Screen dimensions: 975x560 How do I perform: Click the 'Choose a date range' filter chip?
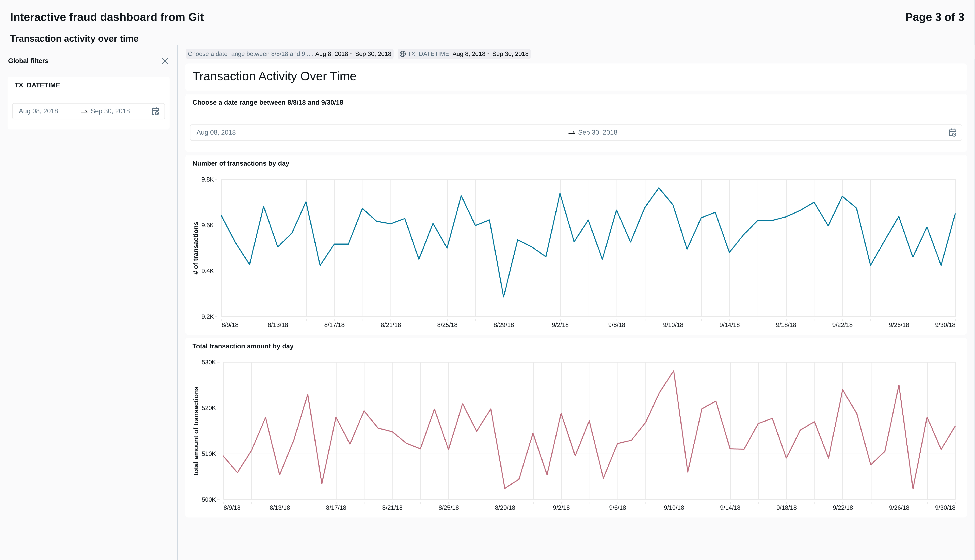(x=289, y=54)
